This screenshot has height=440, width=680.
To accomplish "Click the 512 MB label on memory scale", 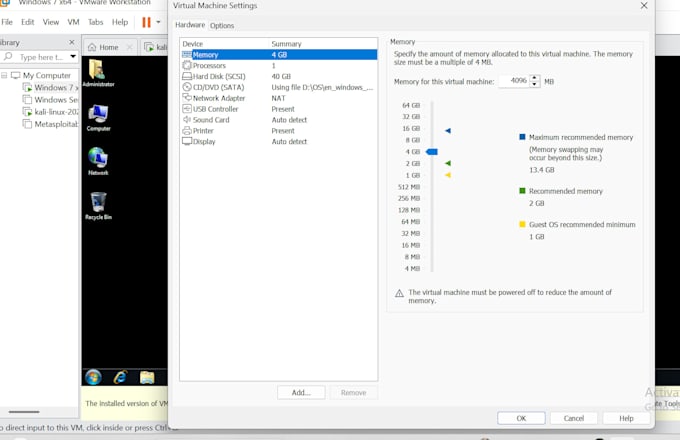I will pyautogui.click(x=409, y=187).
